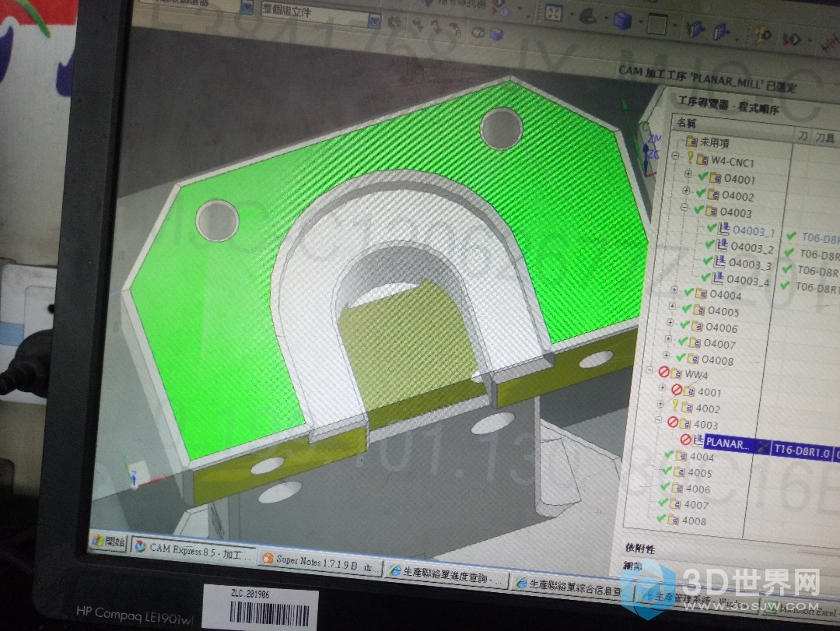The height and width of the screenshot is (631, 840).
Task: Click the O4003_1 operation icon
Action: (x=724, y=229)
